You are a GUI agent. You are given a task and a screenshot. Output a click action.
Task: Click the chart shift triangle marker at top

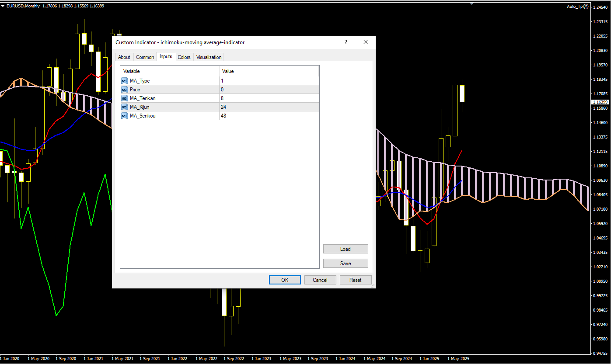coord(471,3)
